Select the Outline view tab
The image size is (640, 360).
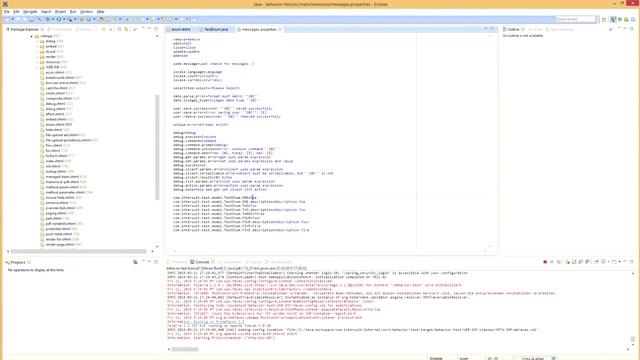513,29
